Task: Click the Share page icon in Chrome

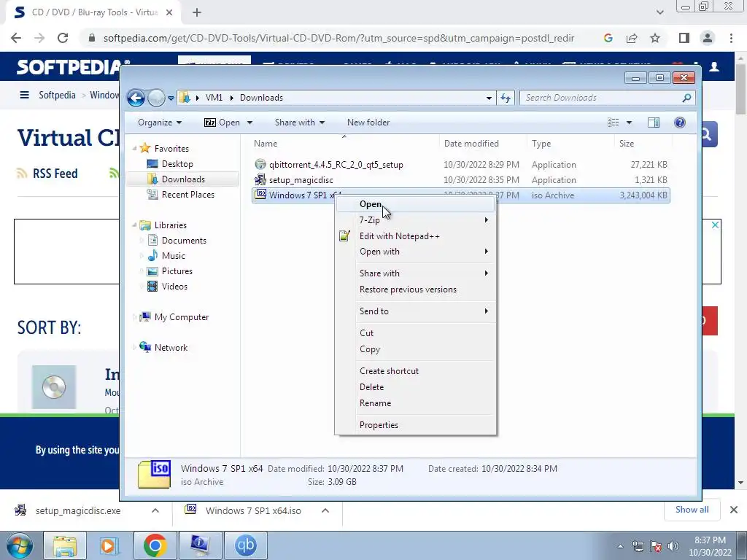Action: (632, 38)
